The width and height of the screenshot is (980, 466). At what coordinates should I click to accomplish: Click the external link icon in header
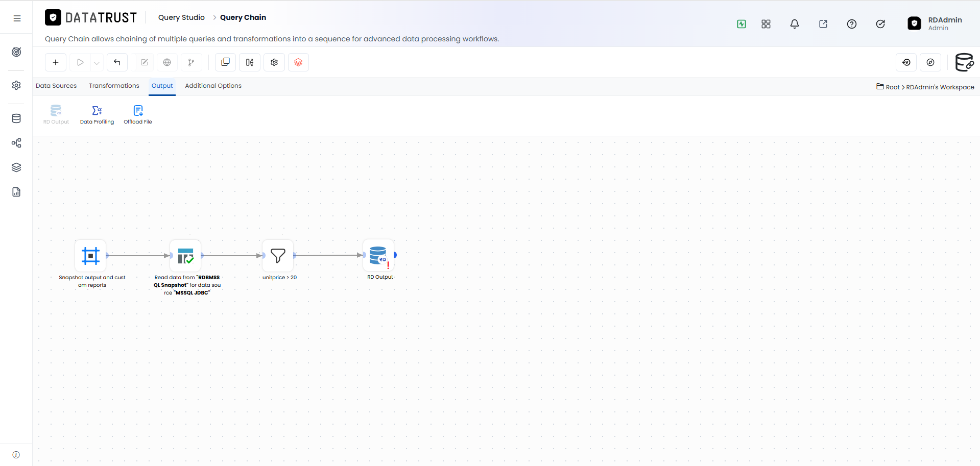[823, 24]
